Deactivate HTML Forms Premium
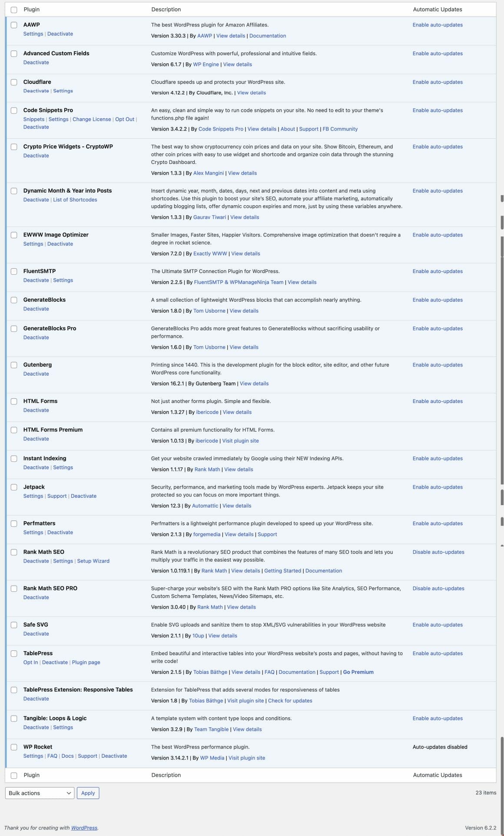This screenshot has width=504, height=836. (x=36, y=439)
